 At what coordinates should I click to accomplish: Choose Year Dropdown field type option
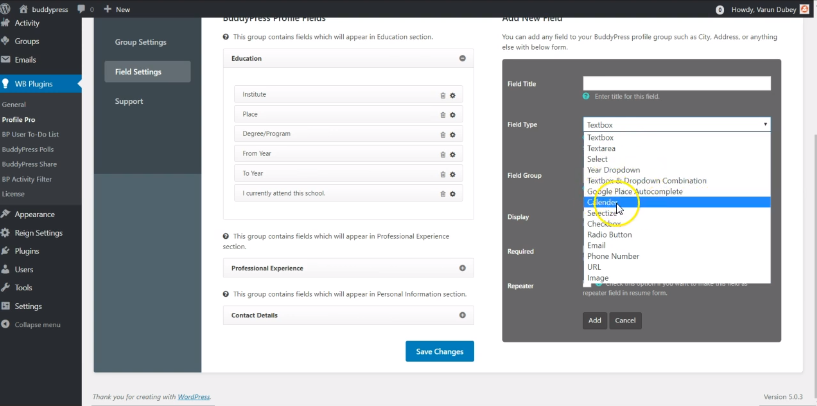677,170
